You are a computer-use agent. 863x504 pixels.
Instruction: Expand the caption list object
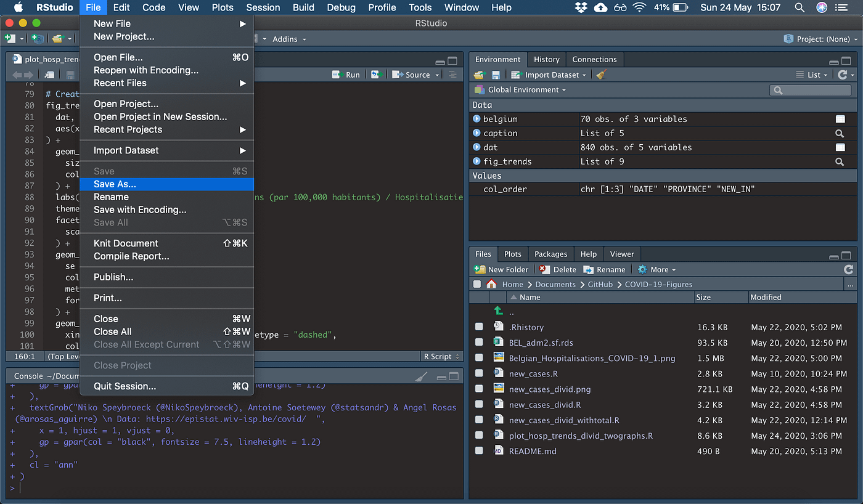tap(476, 133)
